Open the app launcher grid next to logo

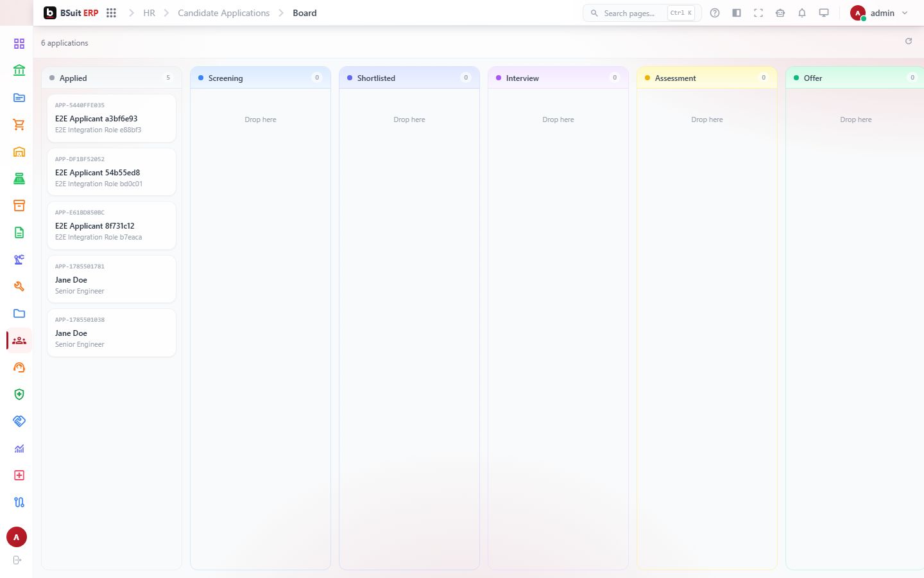(111, 13)
